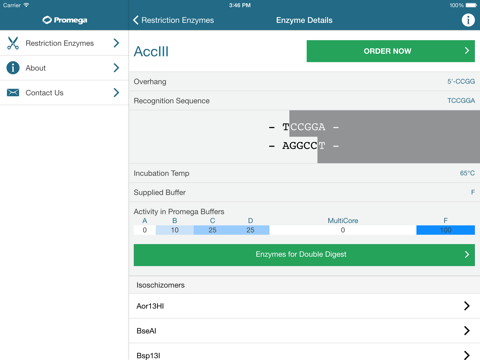Open the info icon in the top bar
This screenshot has height=360, width=480.
(468, 20)
